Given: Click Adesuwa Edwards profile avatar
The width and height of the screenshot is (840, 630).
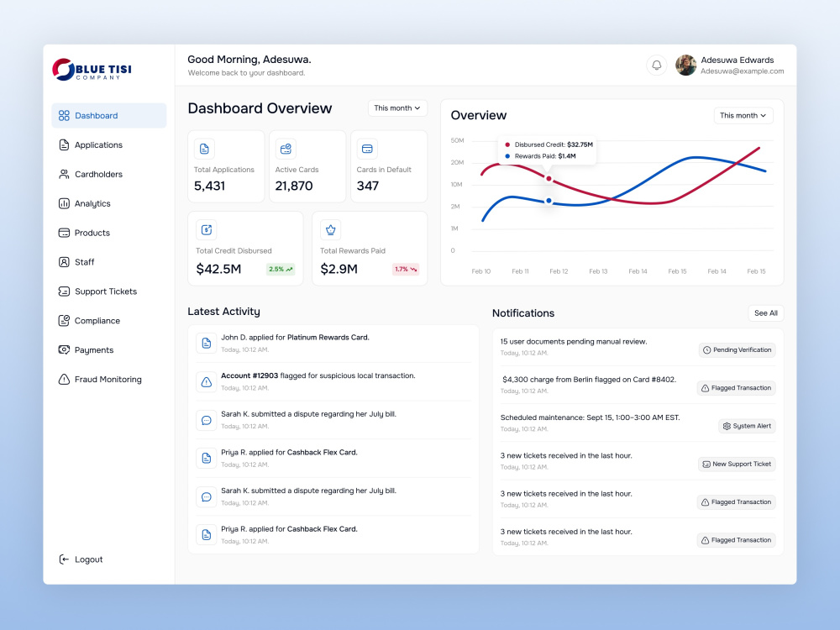Looking at the screenshot, I should [x=685, y=66].
